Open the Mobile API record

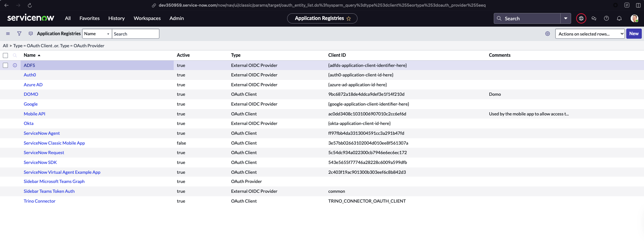click(34, 114)
